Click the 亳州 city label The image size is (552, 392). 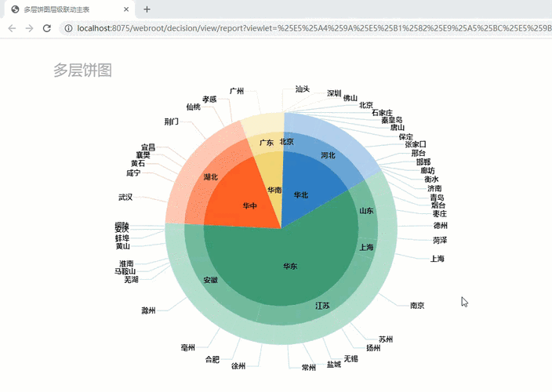point(188,348)
